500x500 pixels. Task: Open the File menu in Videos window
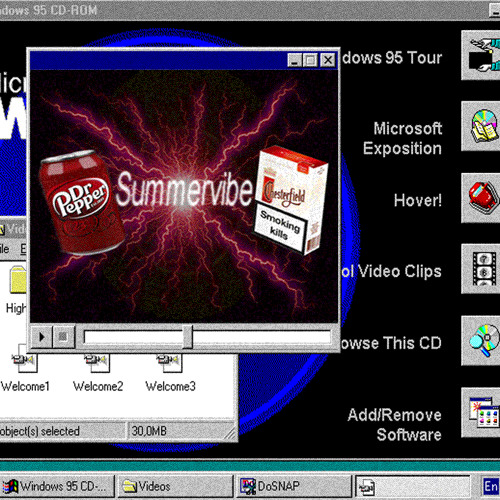4,249
